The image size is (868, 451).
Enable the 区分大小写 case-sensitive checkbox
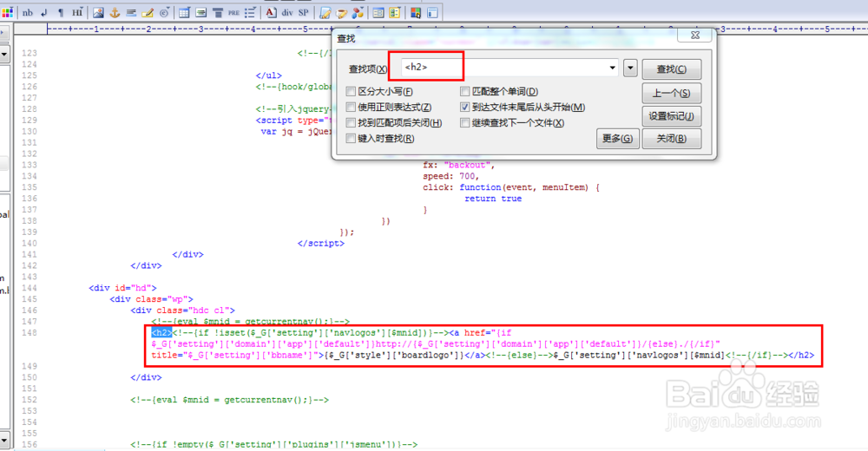pos(351,91)
